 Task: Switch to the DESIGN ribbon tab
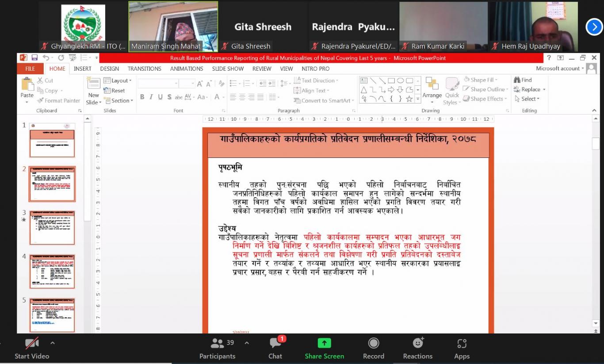point(109,69)
